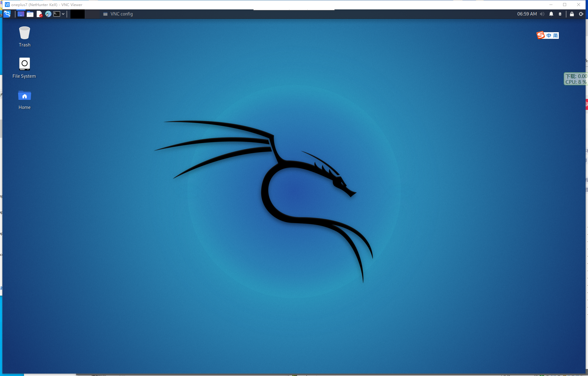Select the VNC config taskbar button
Screen dimensions: 588x376
tap(118, 14)
